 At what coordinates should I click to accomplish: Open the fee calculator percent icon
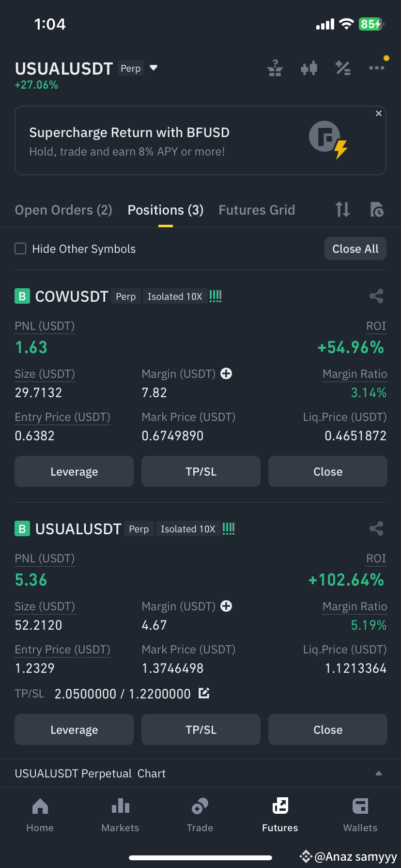tap(343, 68)
